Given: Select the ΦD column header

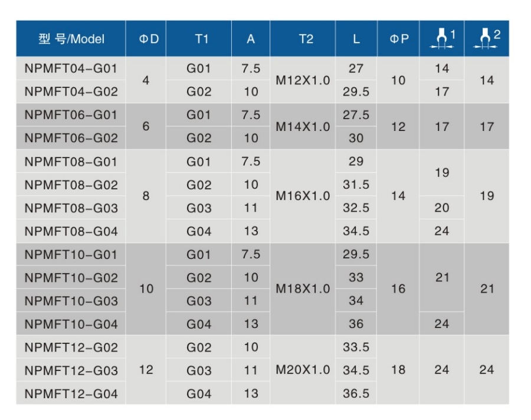Looking at the screenshot, I should tap(146, 39).
